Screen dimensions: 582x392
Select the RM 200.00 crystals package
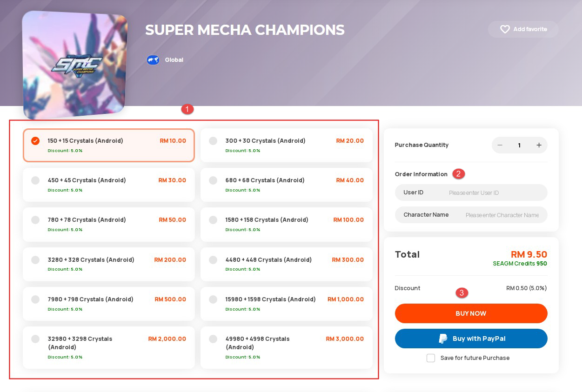109,264
